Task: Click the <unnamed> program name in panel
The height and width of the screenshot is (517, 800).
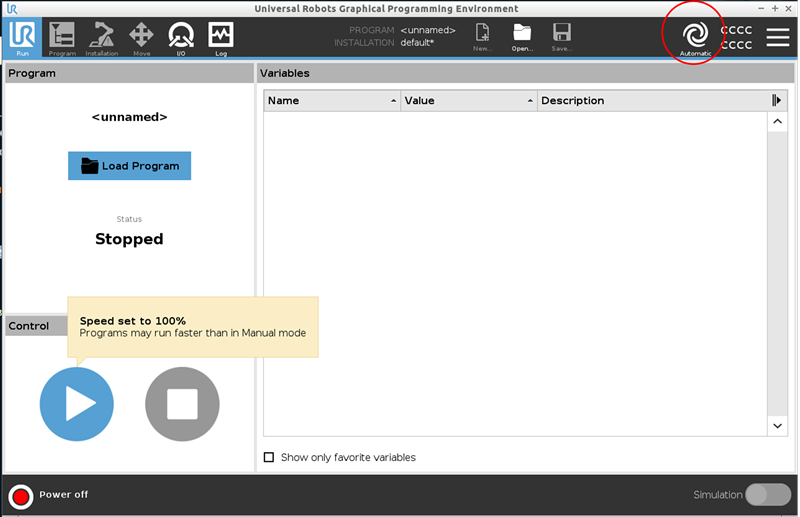Action: tap(130, 117)
